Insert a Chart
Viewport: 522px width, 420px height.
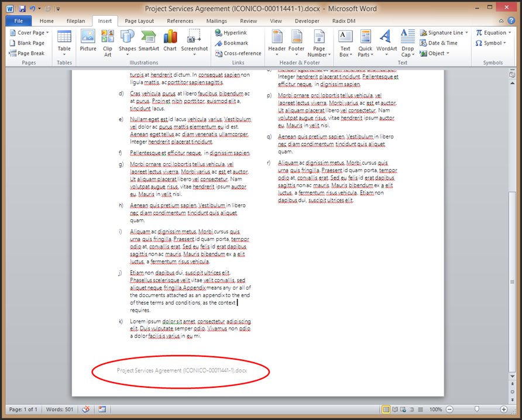[170, 40]
